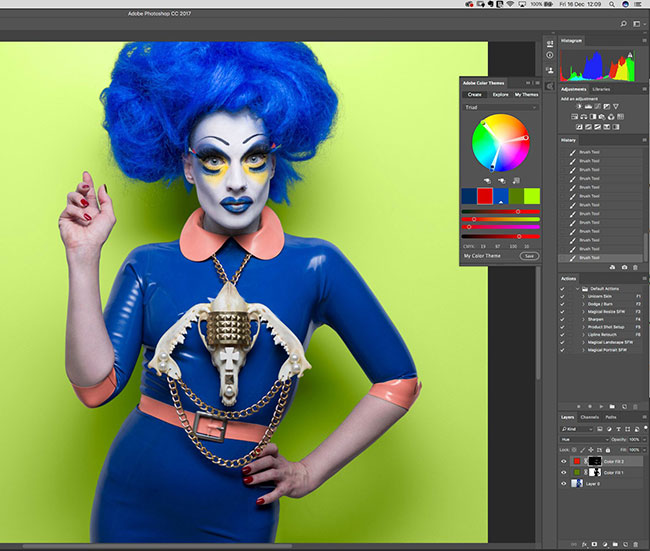Add a Channel Mixer adjustment
650x551 pixels.
[x=611, y=117]
